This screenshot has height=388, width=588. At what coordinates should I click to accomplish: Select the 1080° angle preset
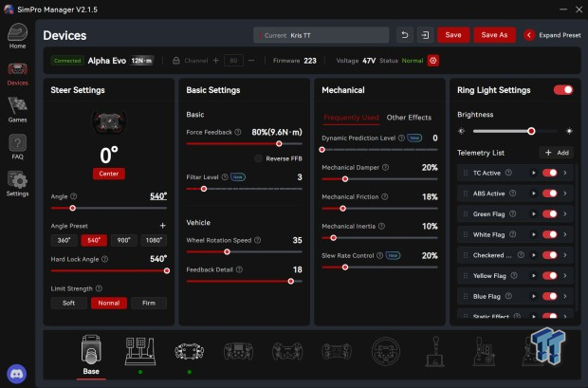point(154,240)
